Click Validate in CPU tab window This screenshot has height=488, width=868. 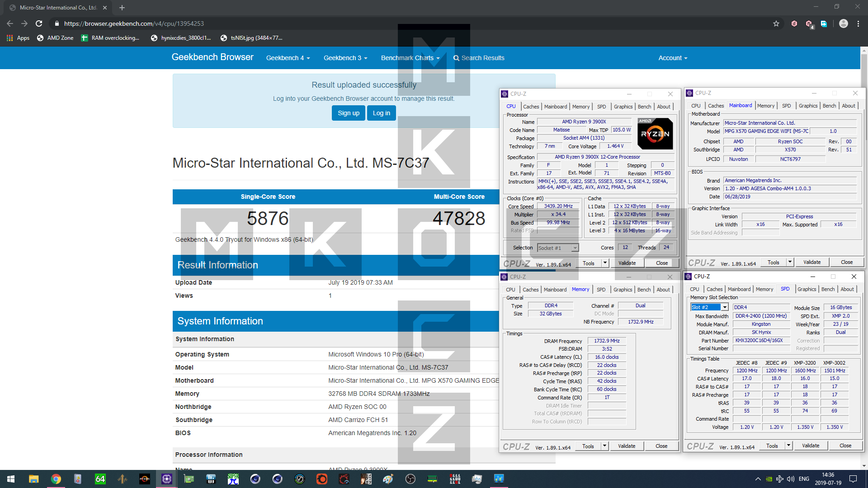[x=627, y=263]
